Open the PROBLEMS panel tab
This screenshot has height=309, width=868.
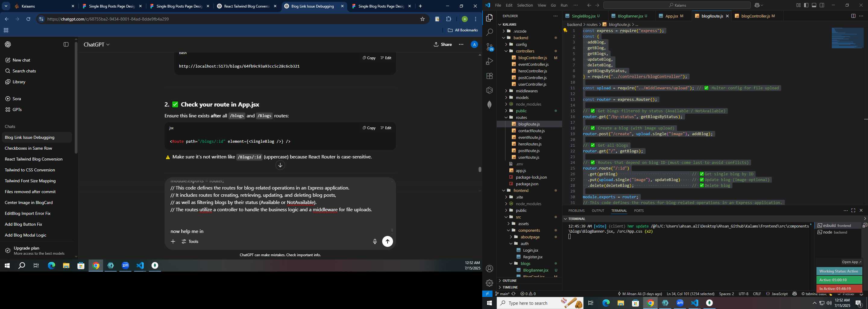[576, 211]
